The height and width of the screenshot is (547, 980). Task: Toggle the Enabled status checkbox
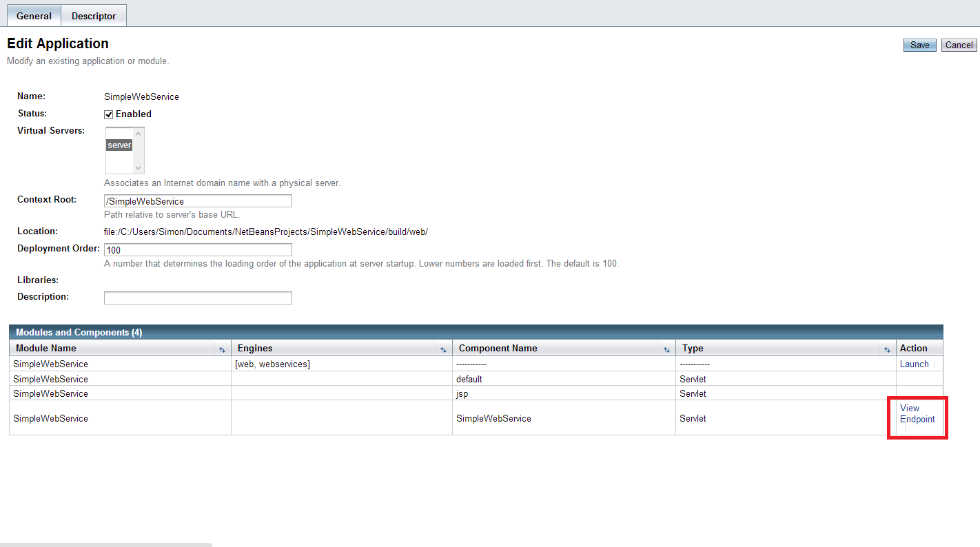coord(109,114)
